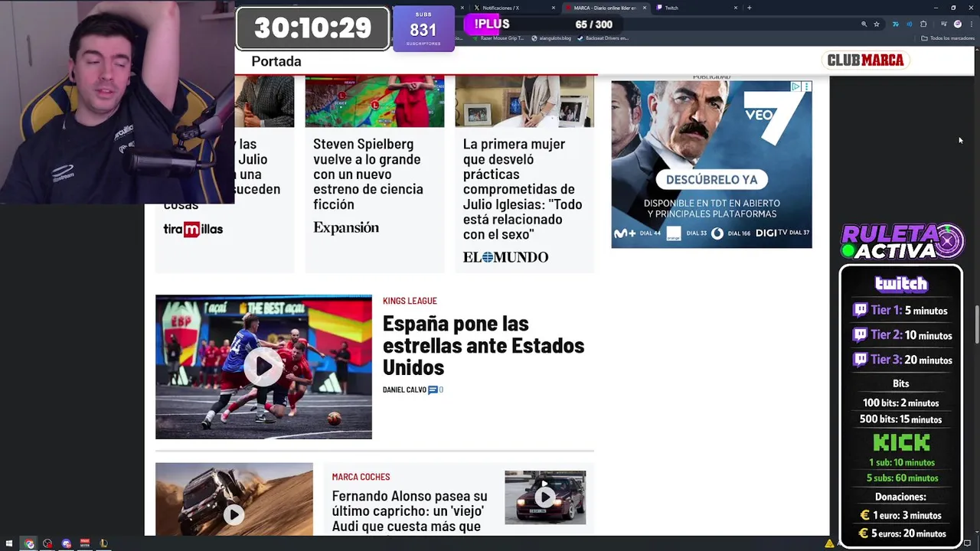This screenshot has width=980, height=551.
Task: Close the Twitch tab
Action: tap(736, 8)
